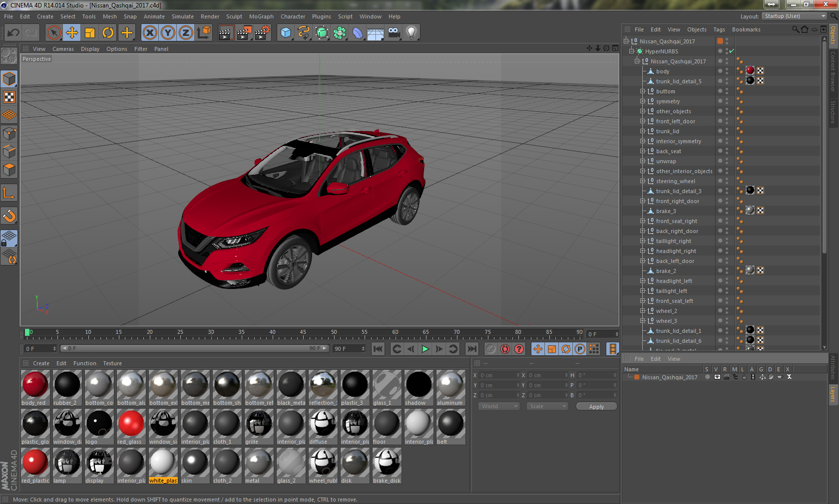Play the animation forward
This screenshot has height=504, width=839.
[425, 349]
